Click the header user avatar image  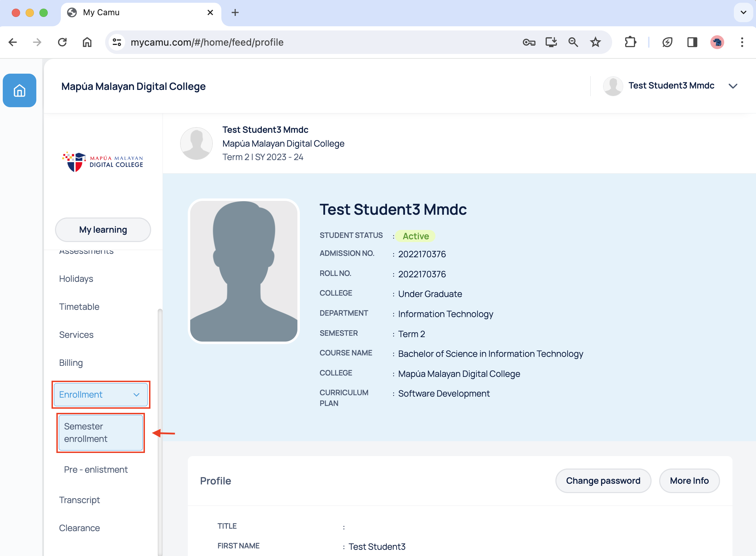tap(613, 86)
